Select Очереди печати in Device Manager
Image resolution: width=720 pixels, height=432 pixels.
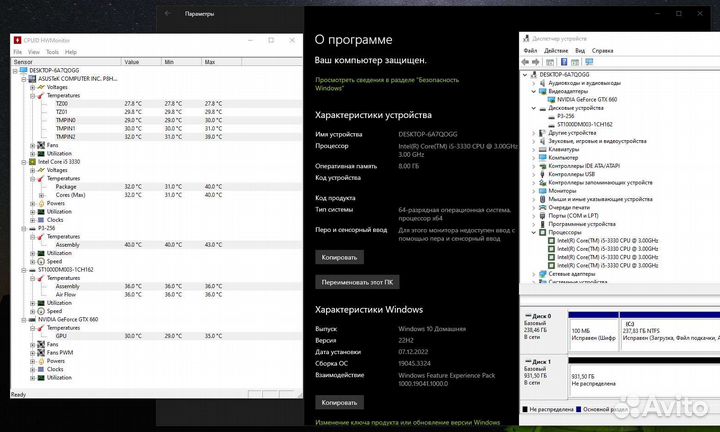coord(569,208)
